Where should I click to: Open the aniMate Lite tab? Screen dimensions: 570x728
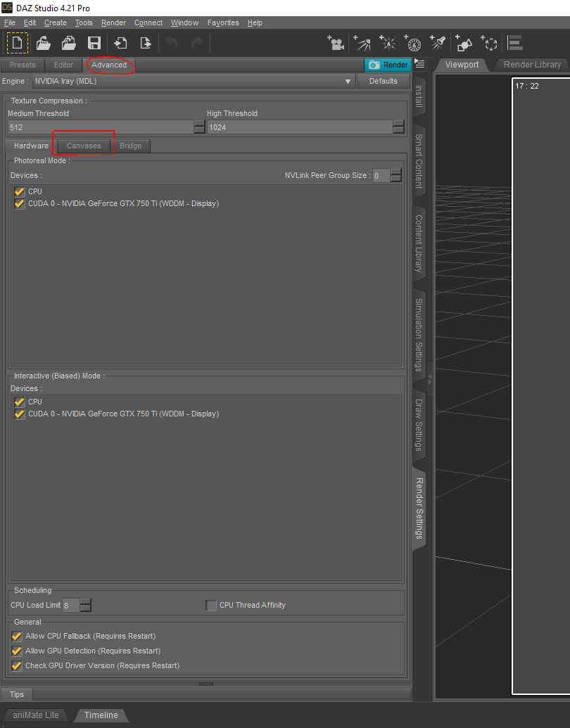36,715
